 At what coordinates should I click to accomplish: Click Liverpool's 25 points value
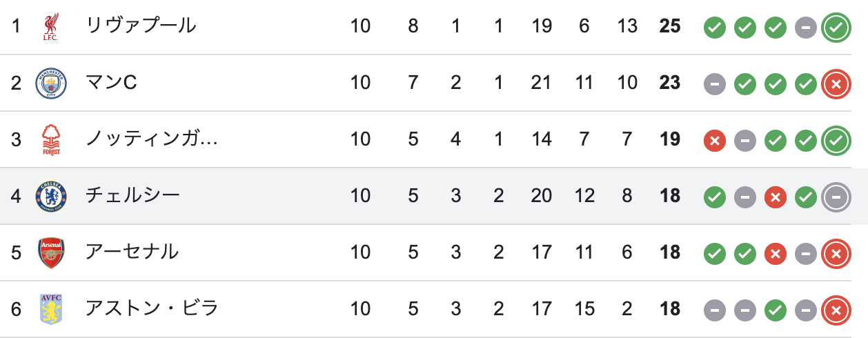[x=670, y=26]
